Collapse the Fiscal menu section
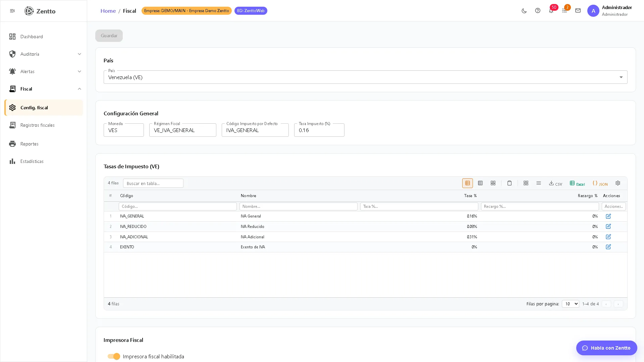The width and height of the screenshot is (644, 362). coord(44,89)
